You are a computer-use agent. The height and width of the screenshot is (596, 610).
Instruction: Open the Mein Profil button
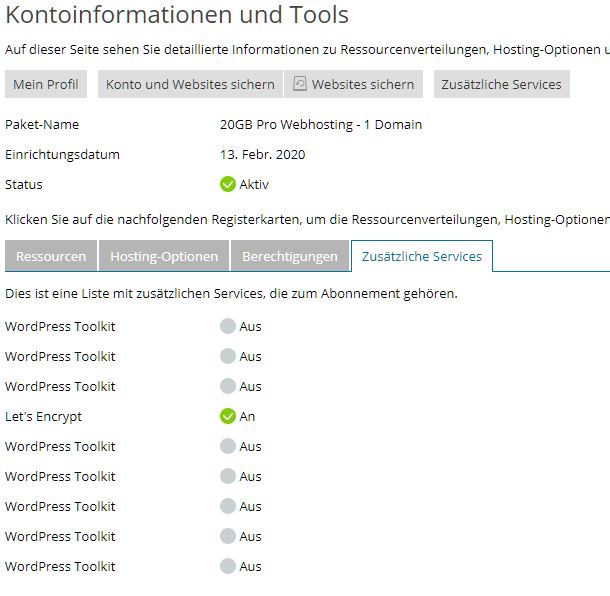(46, 84)
